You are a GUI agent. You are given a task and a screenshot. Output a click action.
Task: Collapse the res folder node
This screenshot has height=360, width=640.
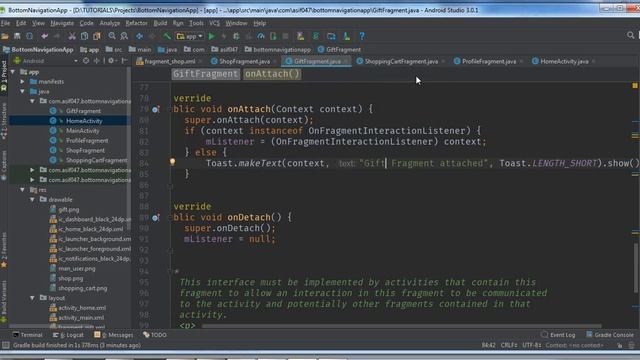(x=23, y=190)
